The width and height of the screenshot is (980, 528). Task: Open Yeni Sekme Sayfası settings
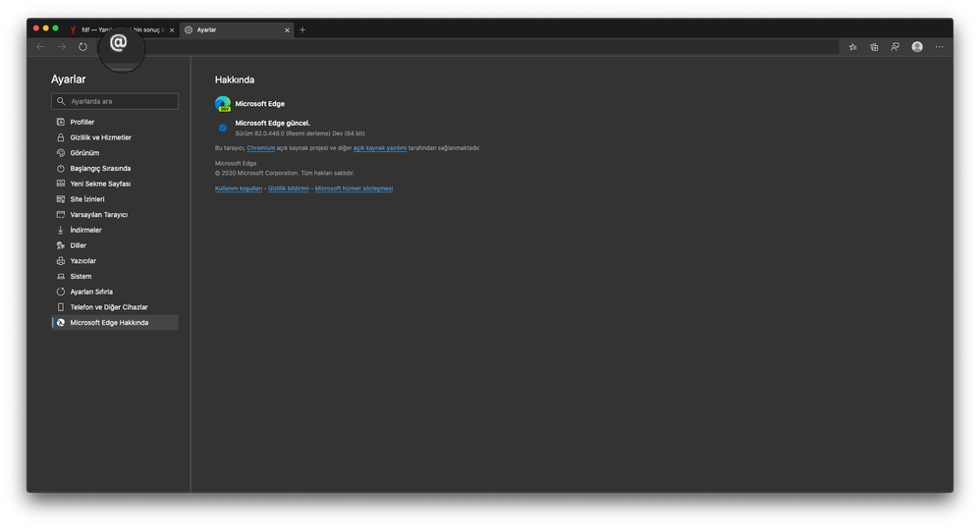click(115, 184)
